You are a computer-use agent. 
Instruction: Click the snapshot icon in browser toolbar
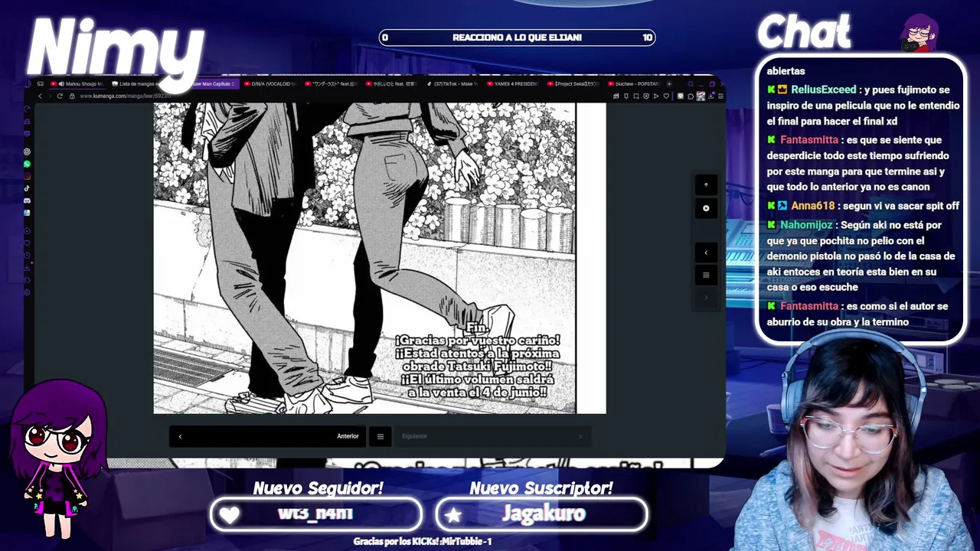[636, 96]
